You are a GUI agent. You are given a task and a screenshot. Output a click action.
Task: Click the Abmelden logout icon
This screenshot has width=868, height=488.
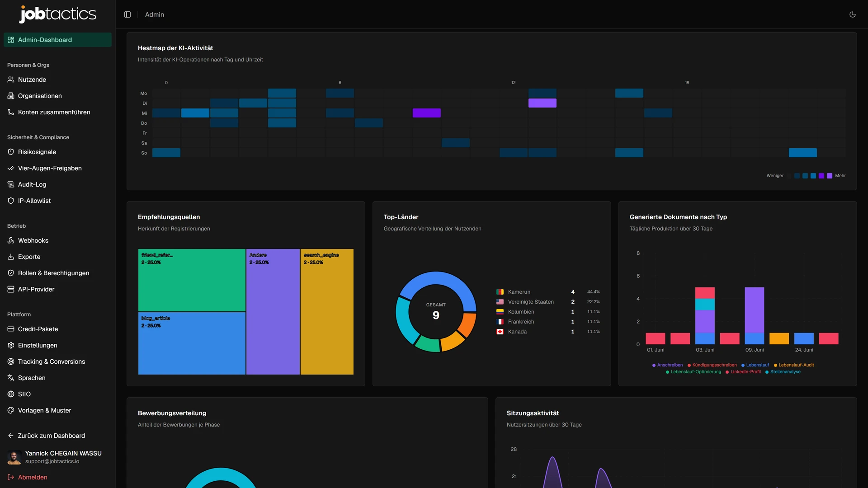(11, 477)
